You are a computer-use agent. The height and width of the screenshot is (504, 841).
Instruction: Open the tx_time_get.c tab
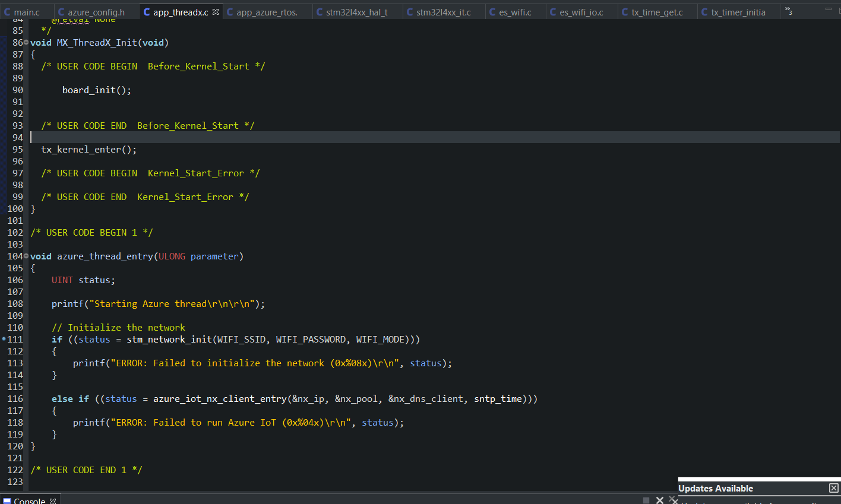tap(657, 12)
